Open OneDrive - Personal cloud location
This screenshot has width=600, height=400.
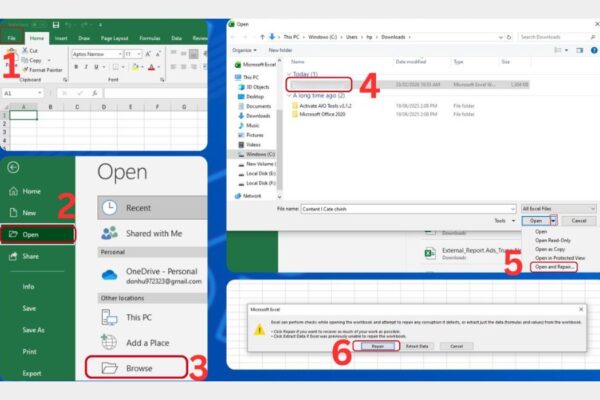109,273
